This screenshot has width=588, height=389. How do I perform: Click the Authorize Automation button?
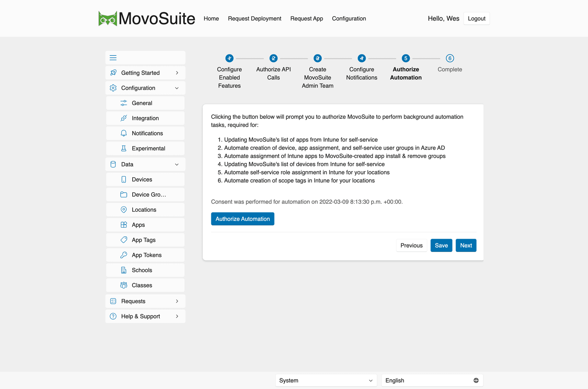pyautogui.click(x=243, y=219)
